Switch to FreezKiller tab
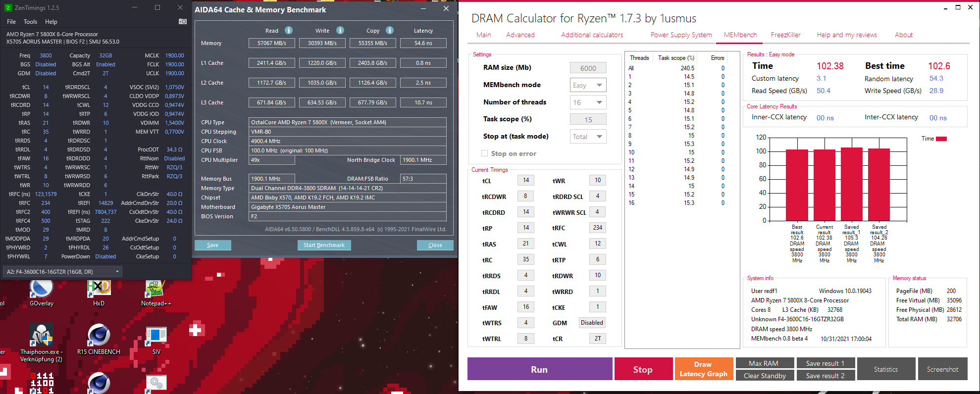The height and width of the screenshot is (394, 980). 786,35
